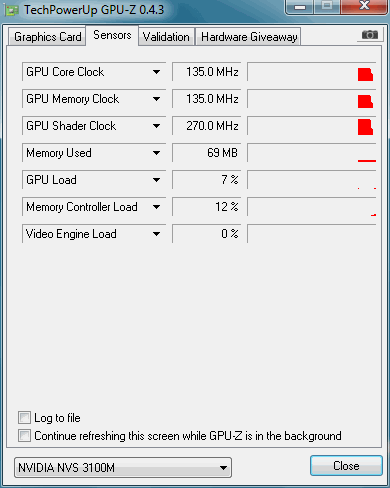The width and height of the screenshot is (390, 488).
Task: Close the window using title bar X
Action: pos(365,6)
